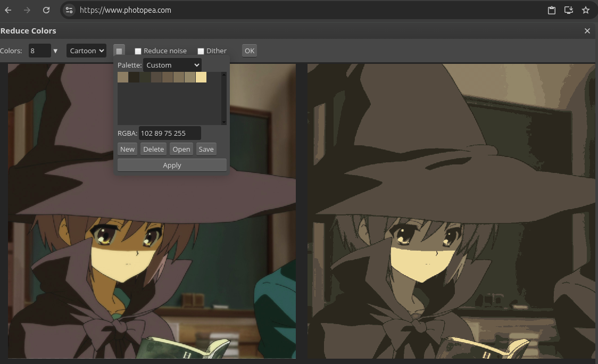Click the install app icon in address bar

(569, 10)
